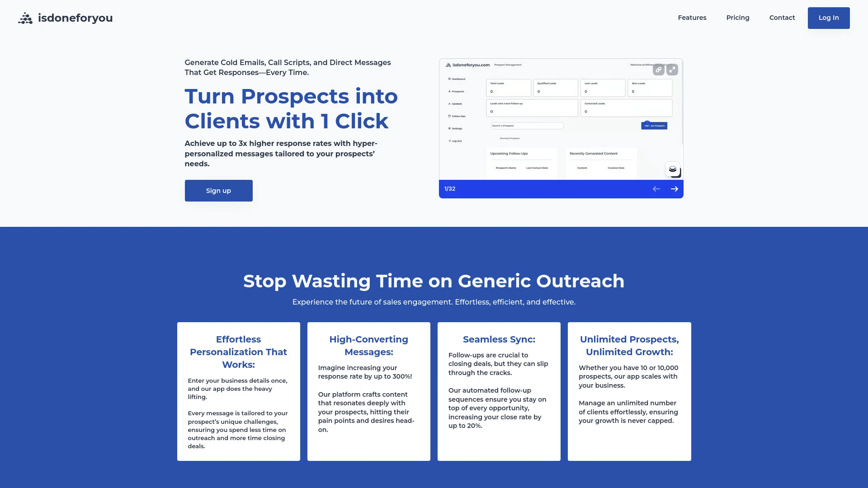Screen dimensions: 868x488
Task: Click the forward arrow navigation icon
Action: click(x=674, y=189)
